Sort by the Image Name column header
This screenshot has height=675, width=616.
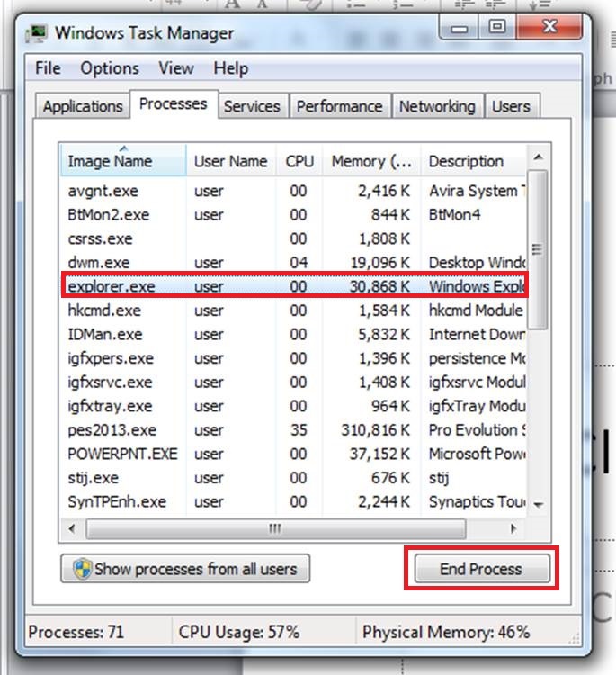point(123,160)
